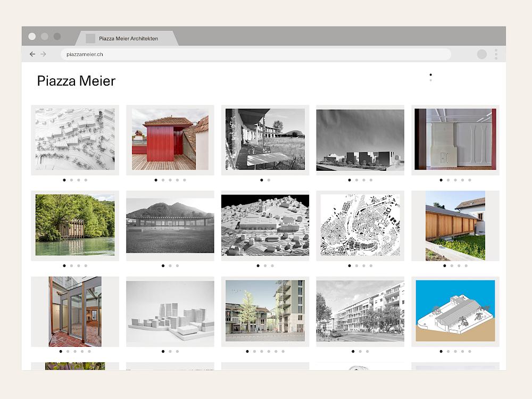532x399 pixels.
Task: Select second dot under riverside pavilion photo
Action: pos(72,265)
